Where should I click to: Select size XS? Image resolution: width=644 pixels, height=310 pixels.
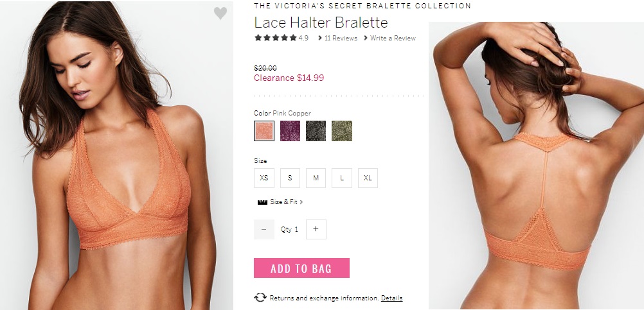[264, 178]
